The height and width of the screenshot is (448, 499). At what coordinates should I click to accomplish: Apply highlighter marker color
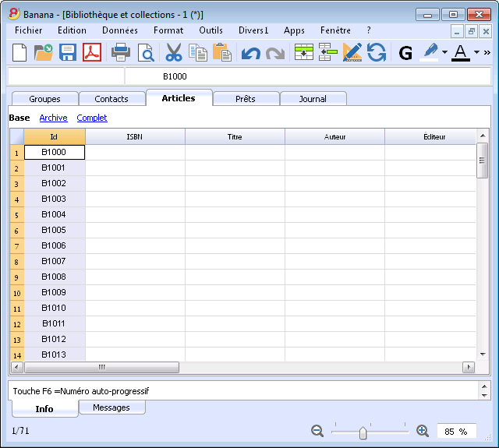(x=430, y=52)
